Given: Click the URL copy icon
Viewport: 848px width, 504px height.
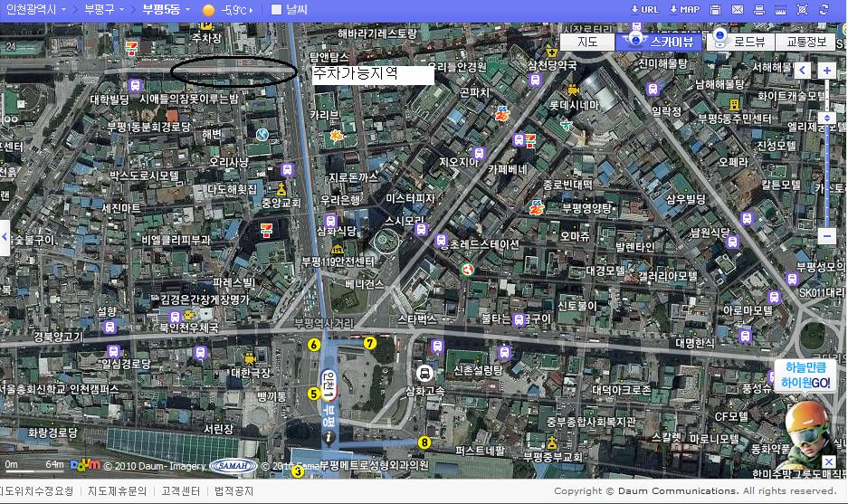Looking at the screenshot, I should tap(644, 9).
